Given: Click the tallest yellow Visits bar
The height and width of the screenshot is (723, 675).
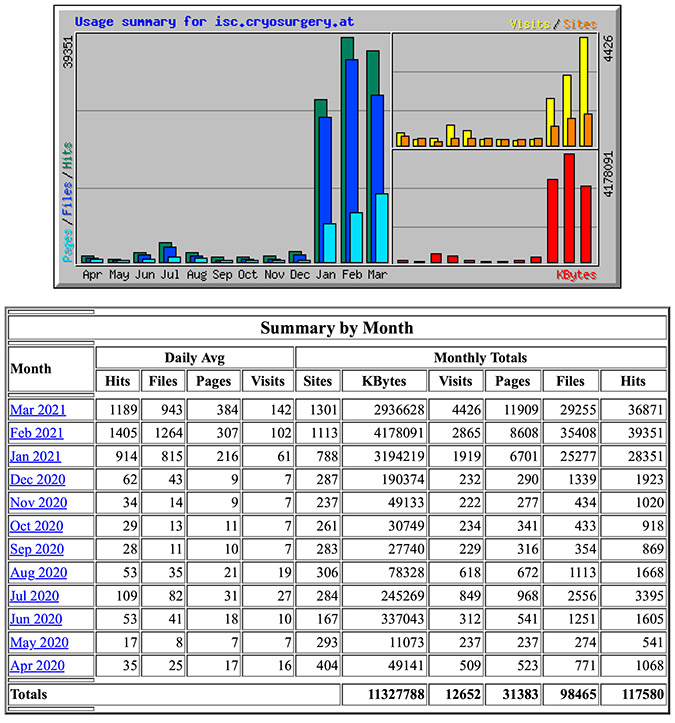Looking at the screenshot, I should coord(583,90).
